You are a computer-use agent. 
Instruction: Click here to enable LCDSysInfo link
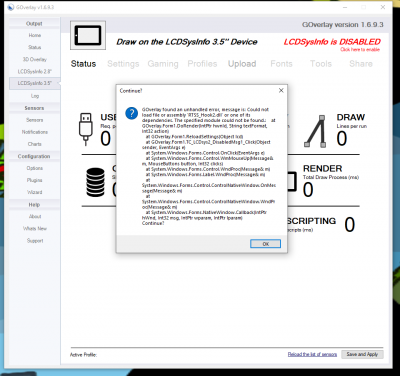(x=360, y=49)
